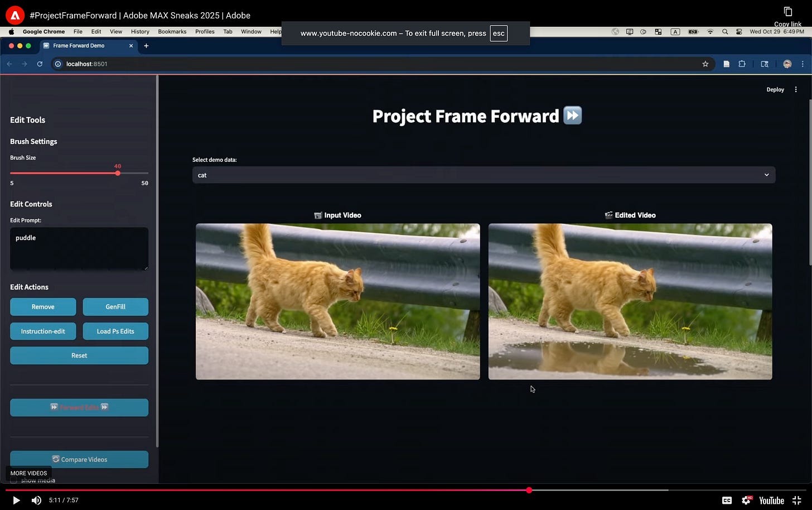Exit full screen via the player's fullscreen icon
This screenshot has height=510, width=812.
(x=796, y=500)
